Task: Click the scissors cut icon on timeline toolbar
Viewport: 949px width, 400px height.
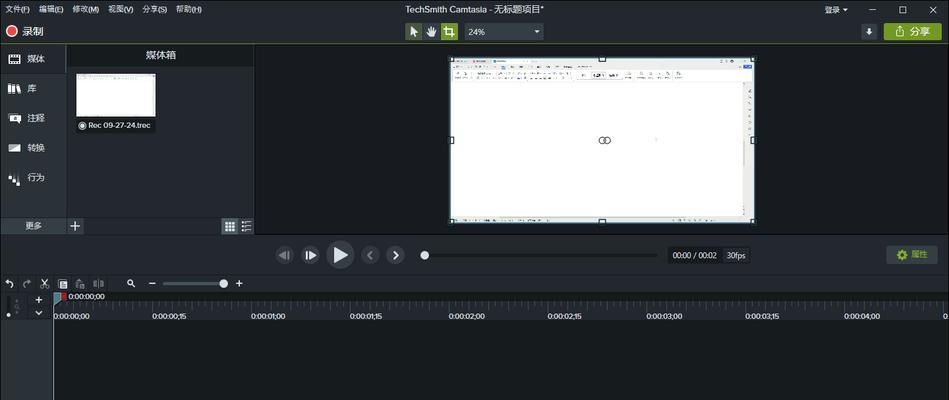Action: (45, 284)
